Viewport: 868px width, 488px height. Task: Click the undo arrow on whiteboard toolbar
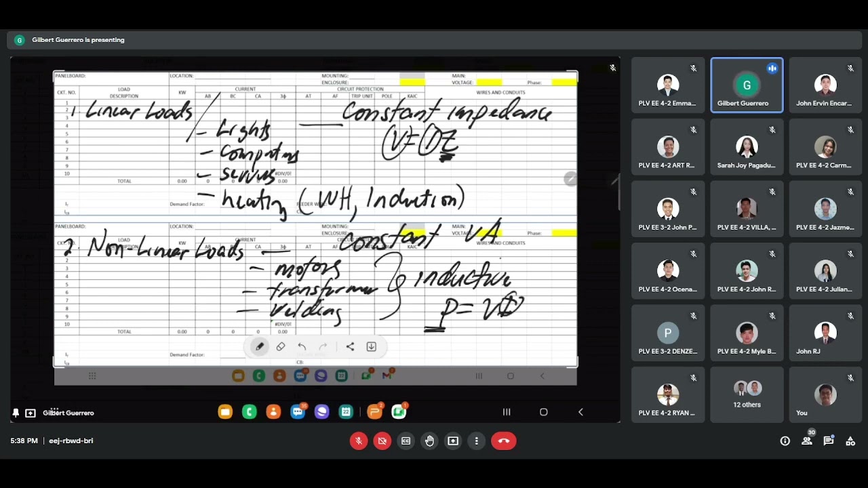click(x=302, y=346)
